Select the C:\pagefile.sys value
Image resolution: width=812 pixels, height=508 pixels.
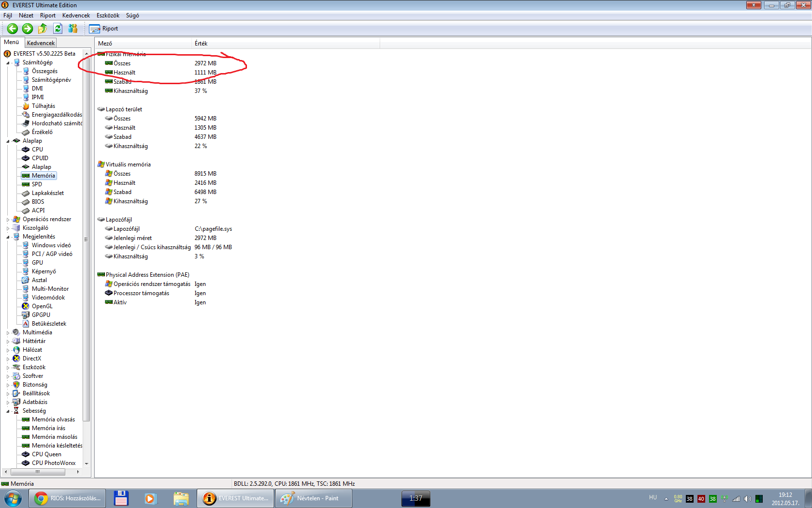click(213, 229)
